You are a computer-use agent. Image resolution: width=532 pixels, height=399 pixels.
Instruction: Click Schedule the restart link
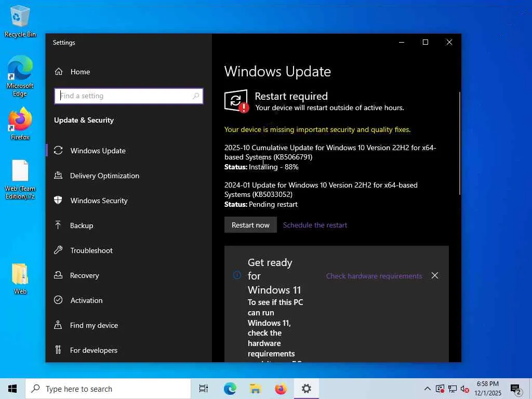tap(315, 225)
